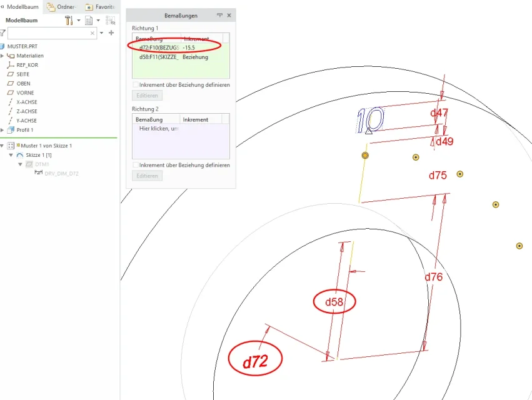Select the SEITE datum plane

pos(23,74)
